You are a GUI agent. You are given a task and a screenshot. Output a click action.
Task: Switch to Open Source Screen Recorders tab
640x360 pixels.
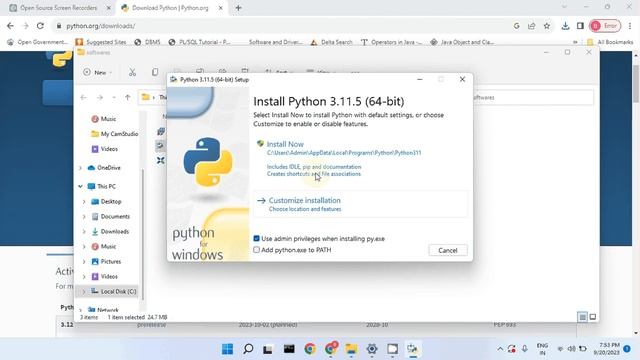pyautogui.click(x=58, y=8)
